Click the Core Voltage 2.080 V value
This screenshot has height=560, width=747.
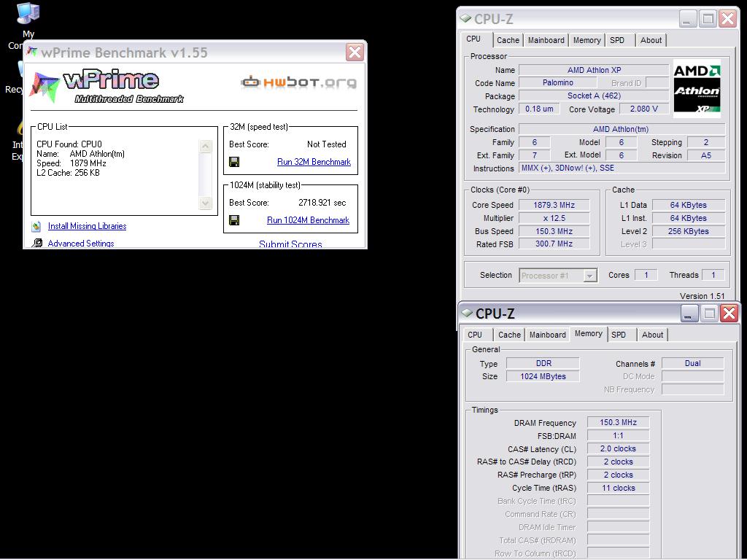point(643,109)
